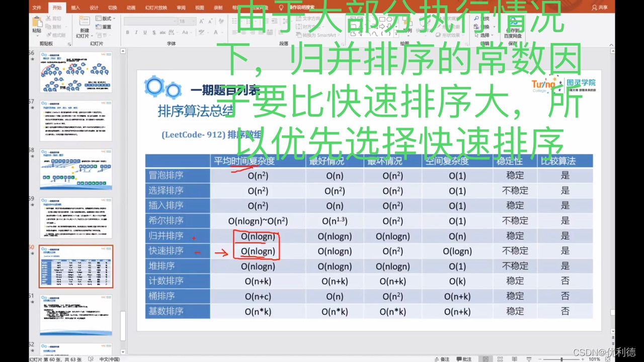This screenshot has height=362, width=644.
Task: Open the Layout (版式) dropdown
Action: [x=105, y=19]
